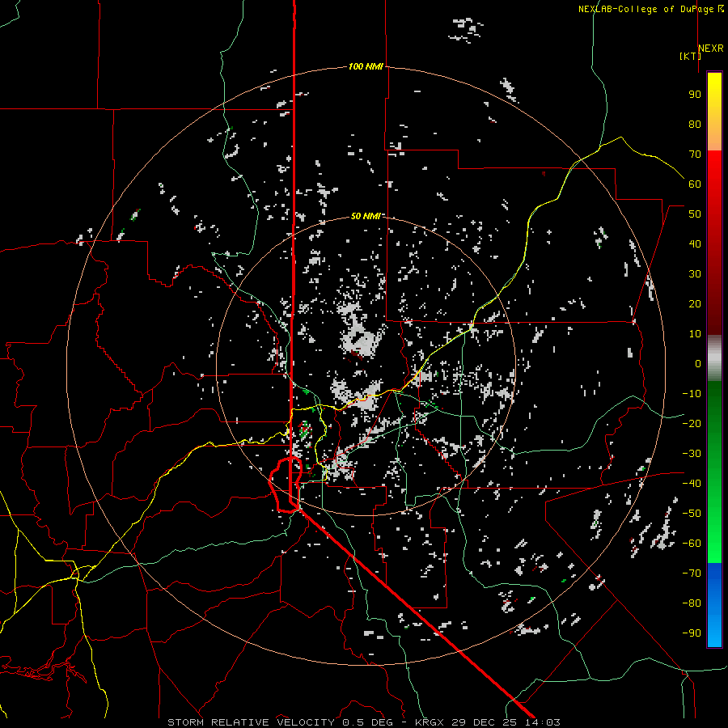728x728 pixels.
Task: Click the -30 value on the velocity scale
Action: (692, 454)
